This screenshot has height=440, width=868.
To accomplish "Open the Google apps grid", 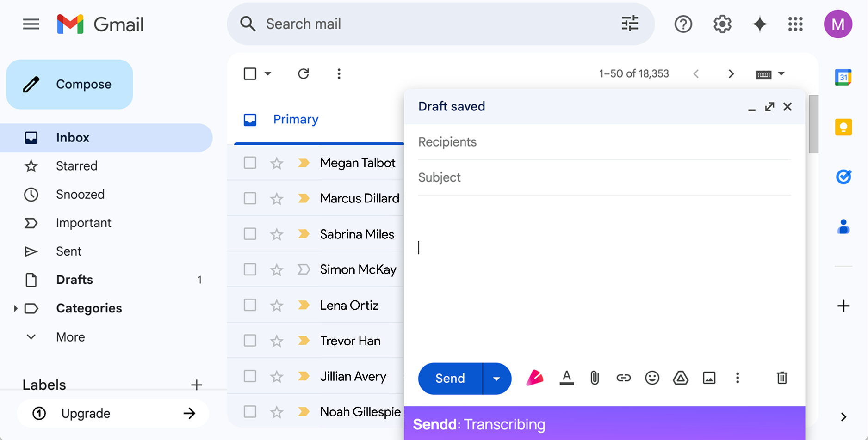I will 795,24.
